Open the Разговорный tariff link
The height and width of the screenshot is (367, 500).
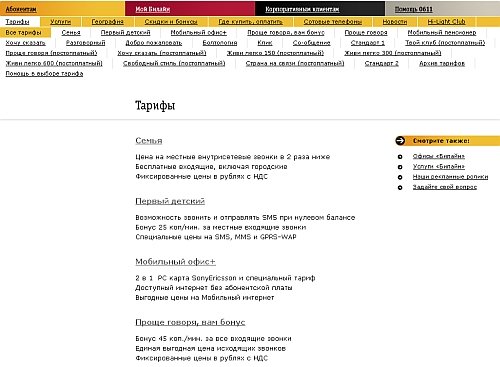[x=86, y=43]
